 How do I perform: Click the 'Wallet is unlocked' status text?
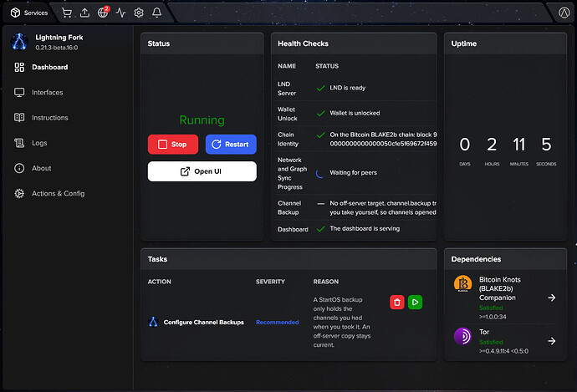[x=355, y=113]
